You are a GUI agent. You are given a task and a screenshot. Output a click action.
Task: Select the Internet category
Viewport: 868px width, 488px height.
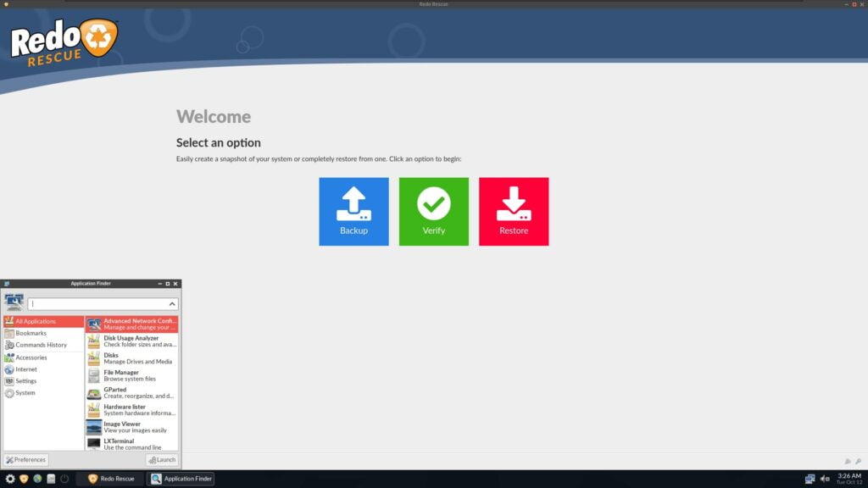pyautogui.click(x=44, y=369)
